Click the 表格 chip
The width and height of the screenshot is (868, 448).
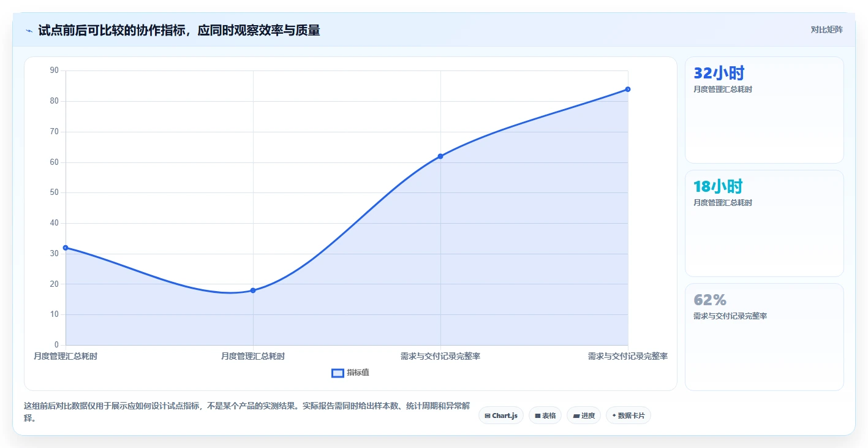pos(545,416)
